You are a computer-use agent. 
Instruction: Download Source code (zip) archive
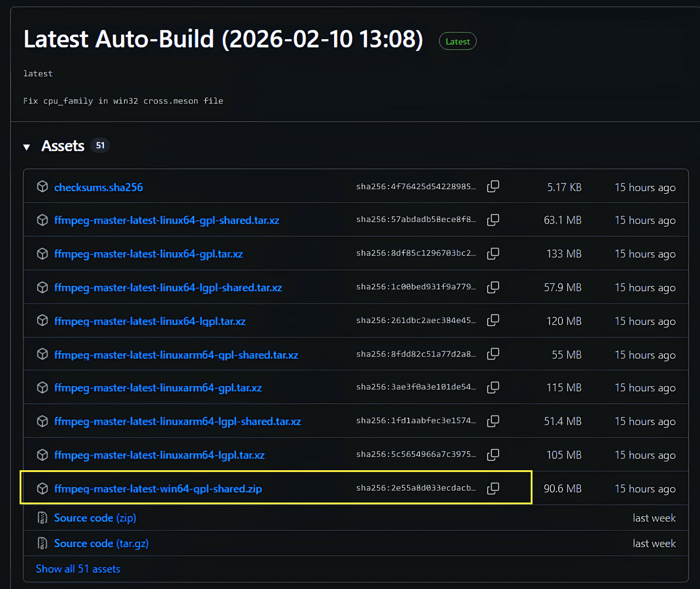point(95,518)
